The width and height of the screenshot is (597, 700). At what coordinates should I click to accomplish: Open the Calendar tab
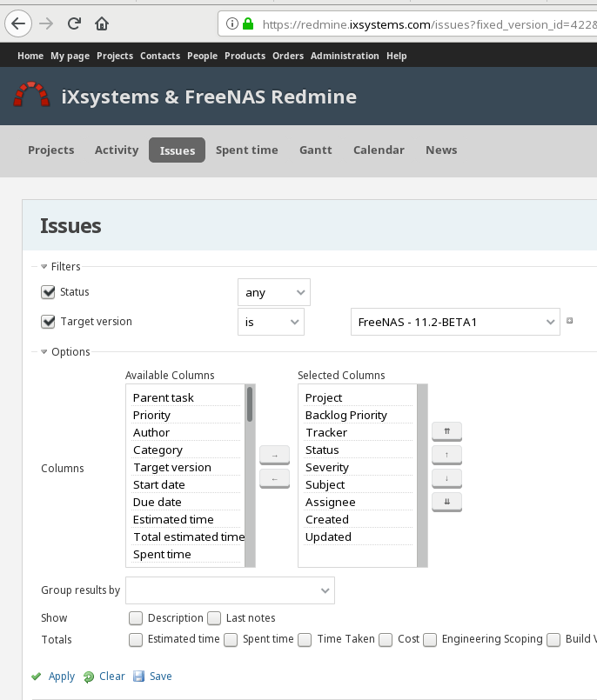coord(379,150)
